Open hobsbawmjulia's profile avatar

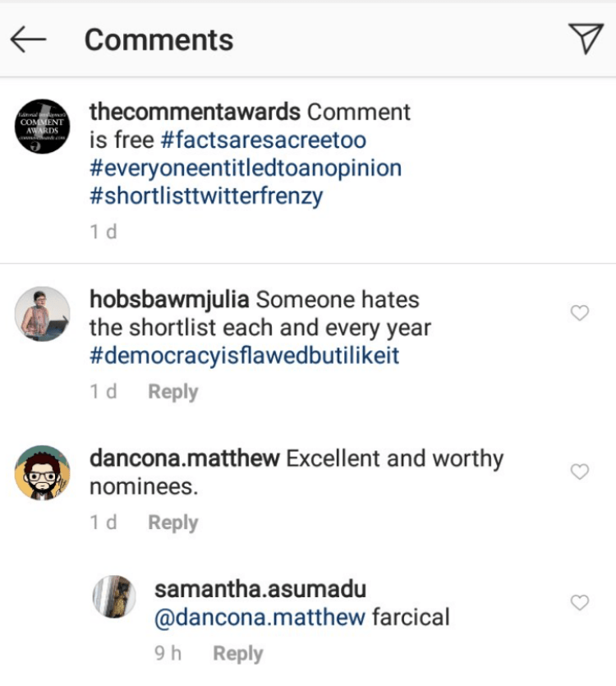click(43, 314)
